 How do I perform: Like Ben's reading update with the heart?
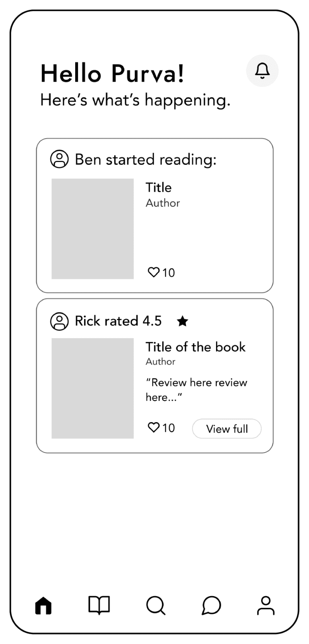tap(154, 272)
